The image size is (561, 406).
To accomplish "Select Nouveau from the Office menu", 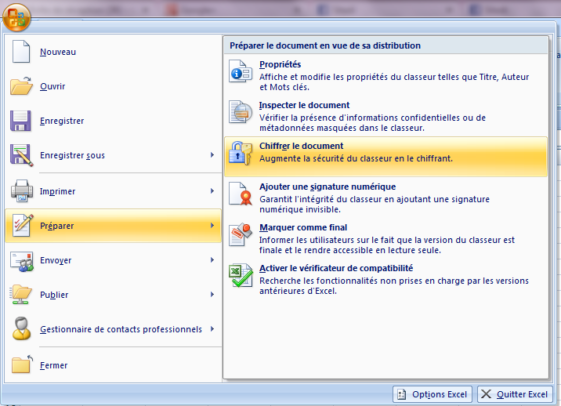I will (x=113, y=52).
